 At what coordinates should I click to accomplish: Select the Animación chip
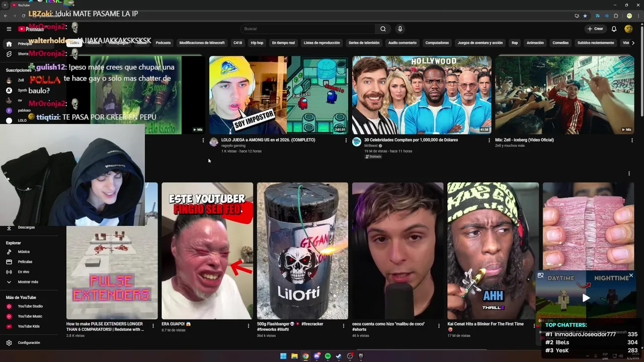pos(535,43)
